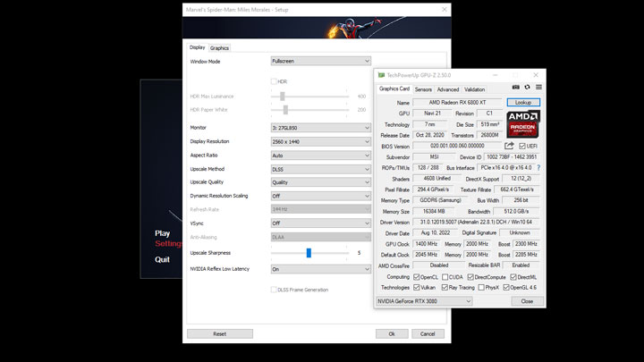Screen dimensions: 644x362
Task: Click the Device ID field
Action: 512,156
